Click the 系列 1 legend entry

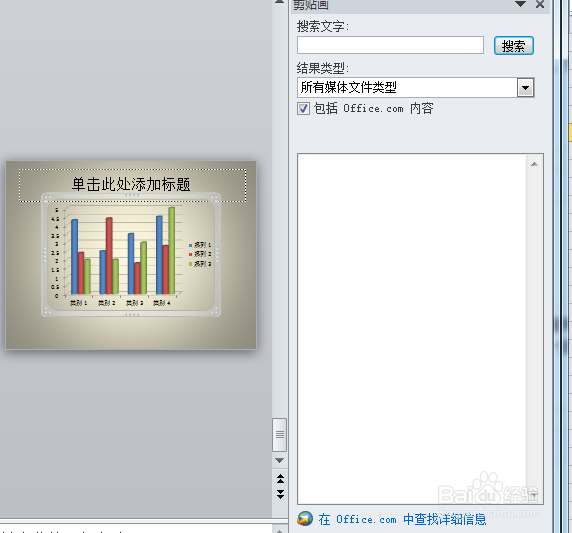200,245
